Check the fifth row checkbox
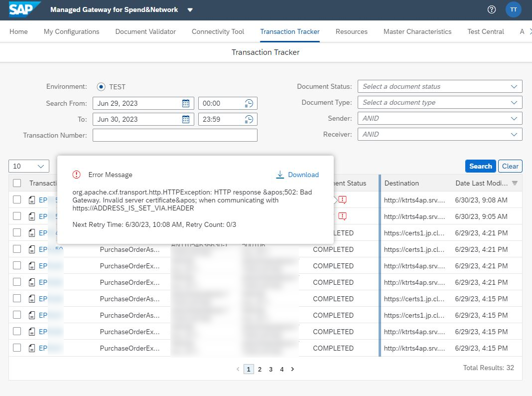The image size is (532, 396). coord(16,266)
